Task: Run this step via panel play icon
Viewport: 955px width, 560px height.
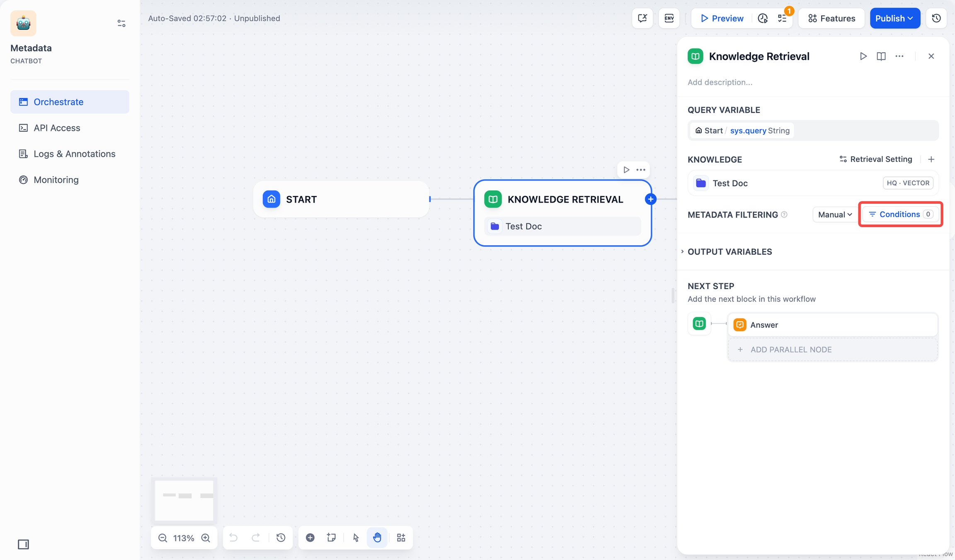Action: [863, 56]
